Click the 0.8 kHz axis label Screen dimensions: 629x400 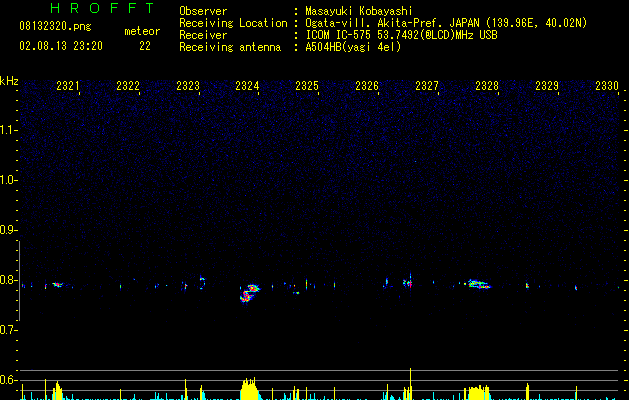pos(8,280)
